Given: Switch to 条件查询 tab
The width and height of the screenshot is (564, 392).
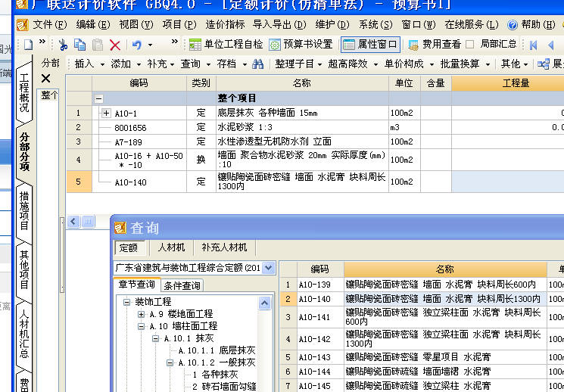Looking at the screenshot, I should 182,285.
